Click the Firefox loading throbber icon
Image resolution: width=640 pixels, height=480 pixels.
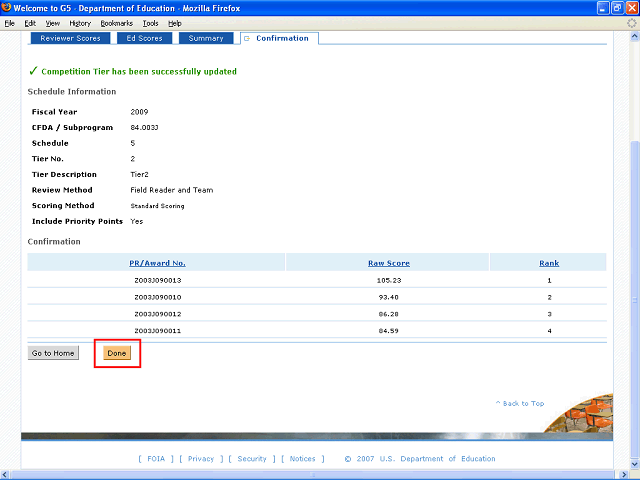point(631,23)
